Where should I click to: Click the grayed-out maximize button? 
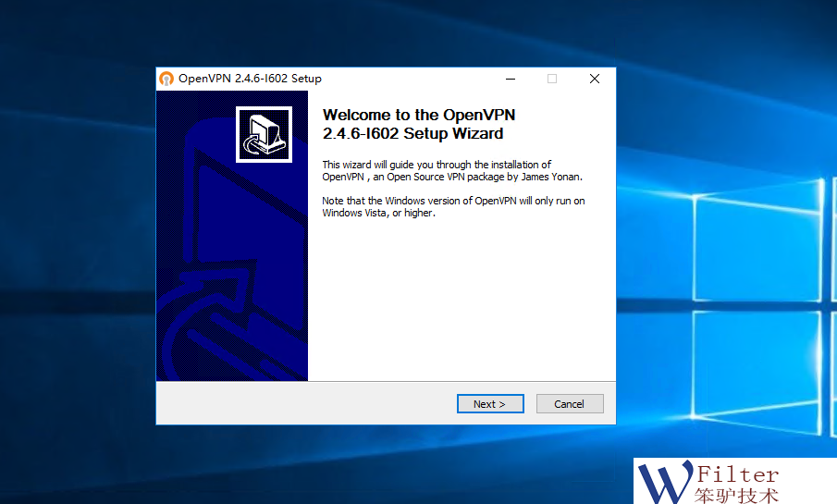point(552,79)
